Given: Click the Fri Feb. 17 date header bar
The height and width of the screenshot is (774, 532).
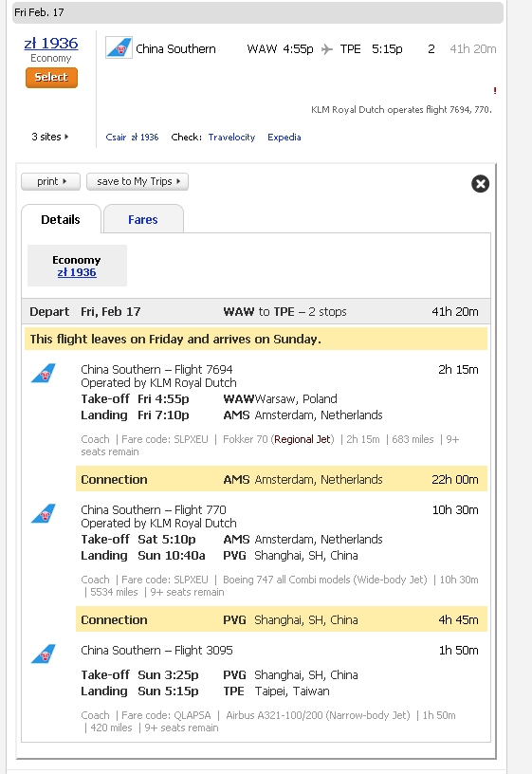Looking at the screenshot, I should [258, 12].
